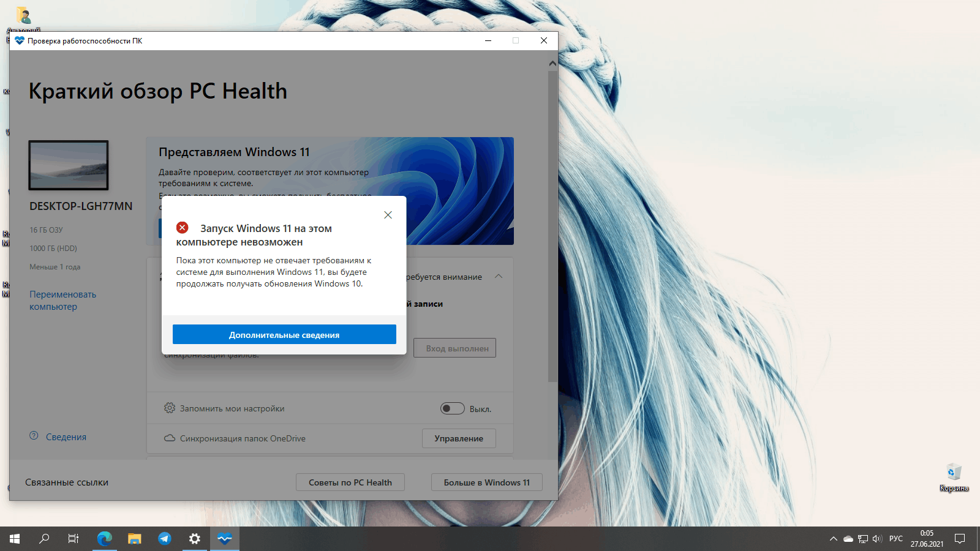Click the Связанные ссылки label
Image resolution: width=980 pixels, height=551 pixels.
point(67,482)
